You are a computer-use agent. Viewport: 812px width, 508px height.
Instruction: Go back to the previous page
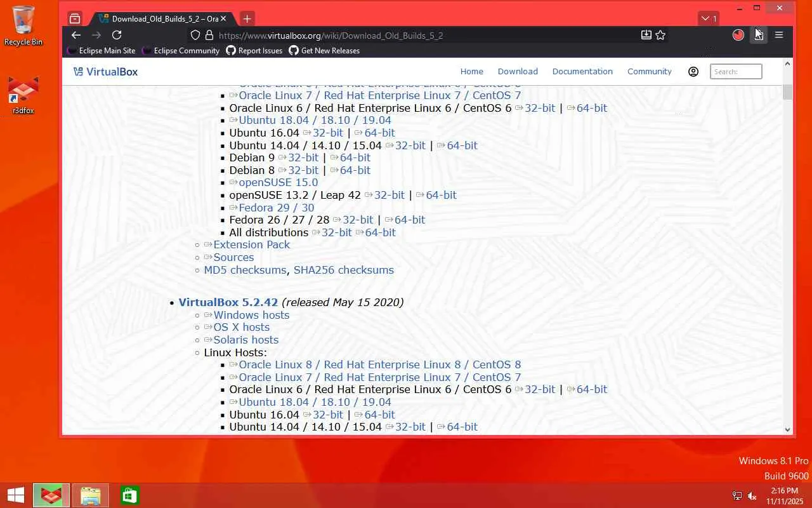point(76,36)
